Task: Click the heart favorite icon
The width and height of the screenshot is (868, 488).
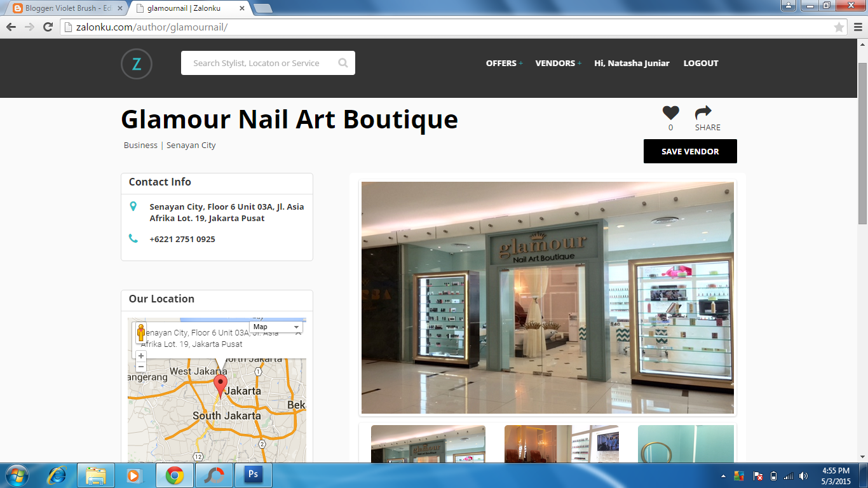Action: tap(670, 113)
